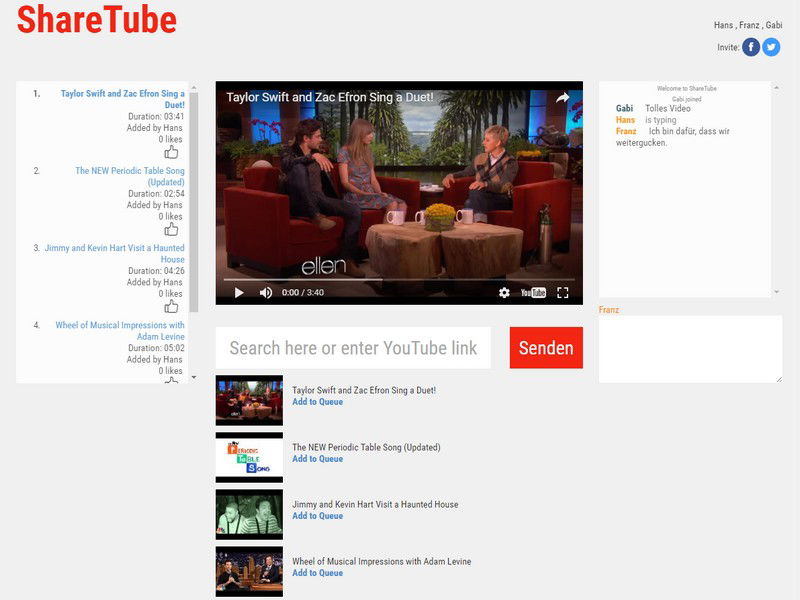Select the Taylor Swift duet result thumbnail

249,401
